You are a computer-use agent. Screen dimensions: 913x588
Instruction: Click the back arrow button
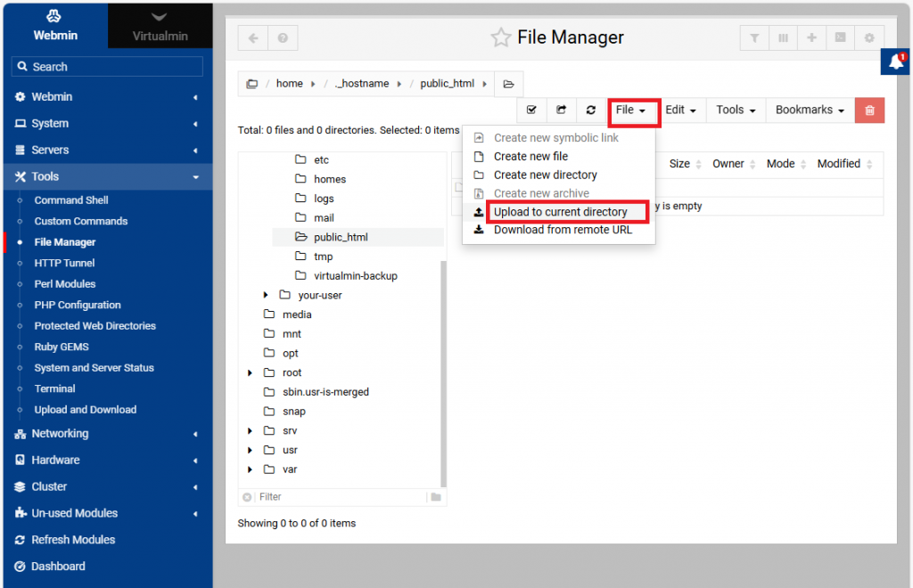(x=253, y=38)
